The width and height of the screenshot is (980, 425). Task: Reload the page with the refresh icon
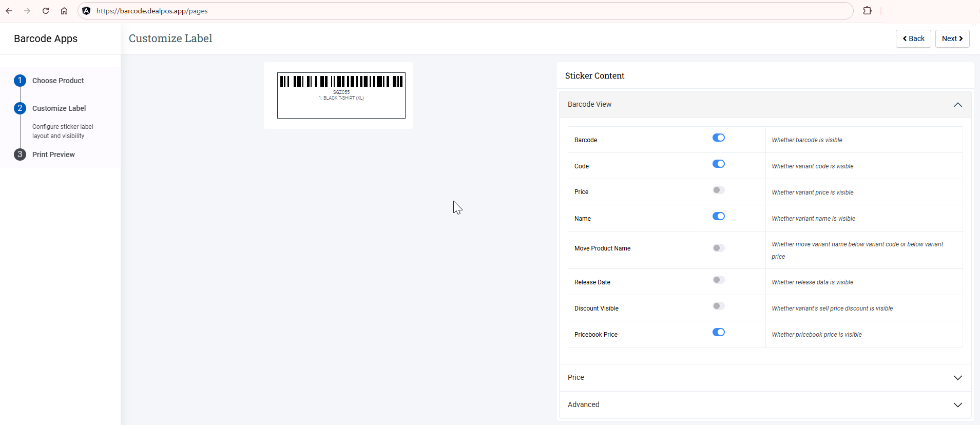(x=46, y=11)
